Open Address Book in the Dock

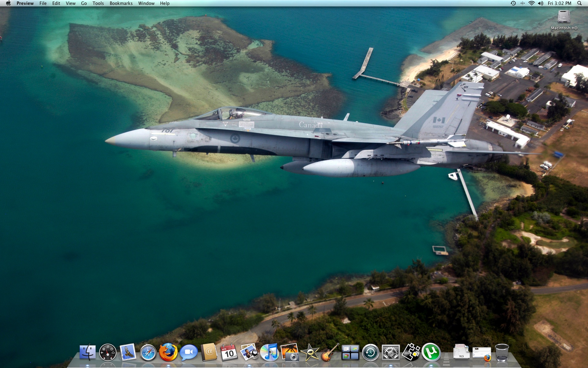coord(209,352)
